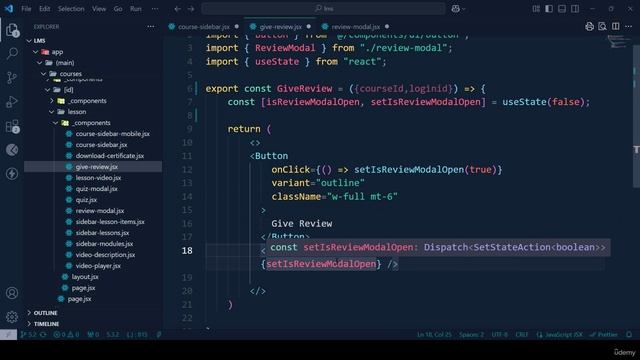Collapse the (main) folder

click(x=40, y=63)
